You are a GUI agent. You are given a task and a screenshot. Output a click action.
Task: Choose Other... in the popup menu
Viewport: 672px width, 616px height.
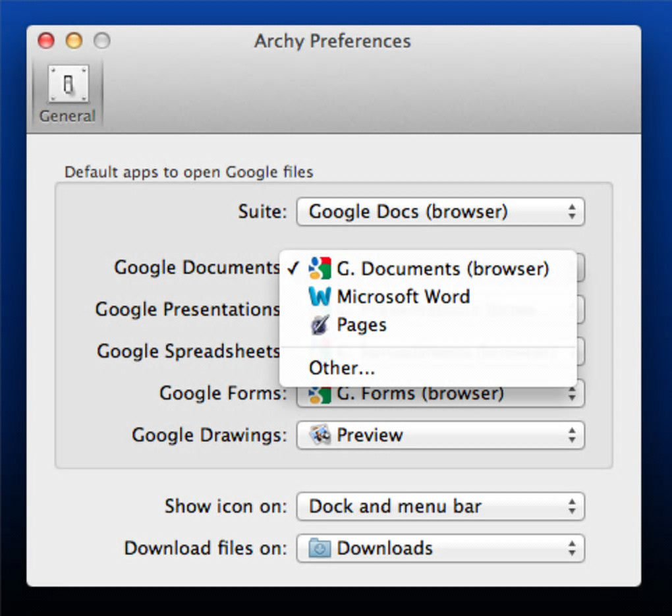click(x=342, y=368)
